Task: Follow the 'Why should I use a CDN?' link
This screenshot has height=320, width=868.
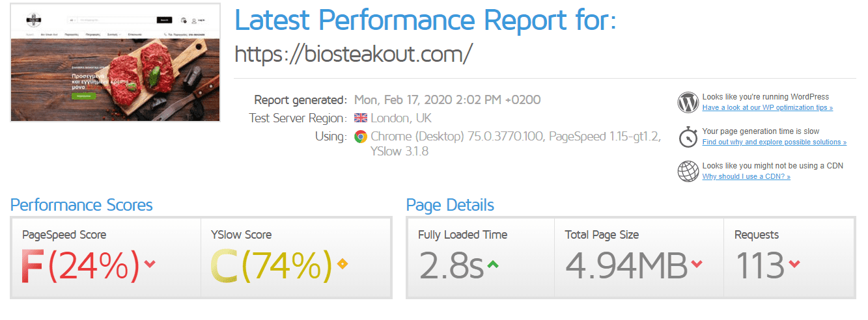Action: tap(746, 176)
